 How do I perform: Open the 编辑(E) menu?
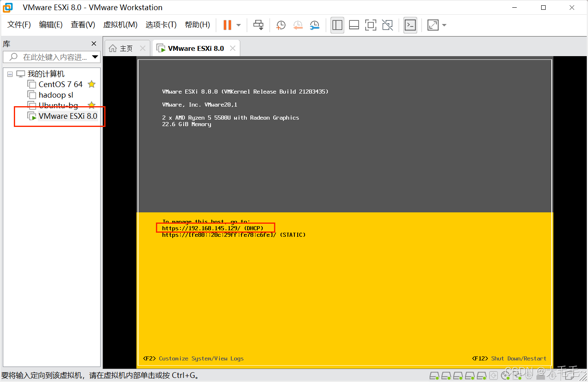tap(51, 25)
